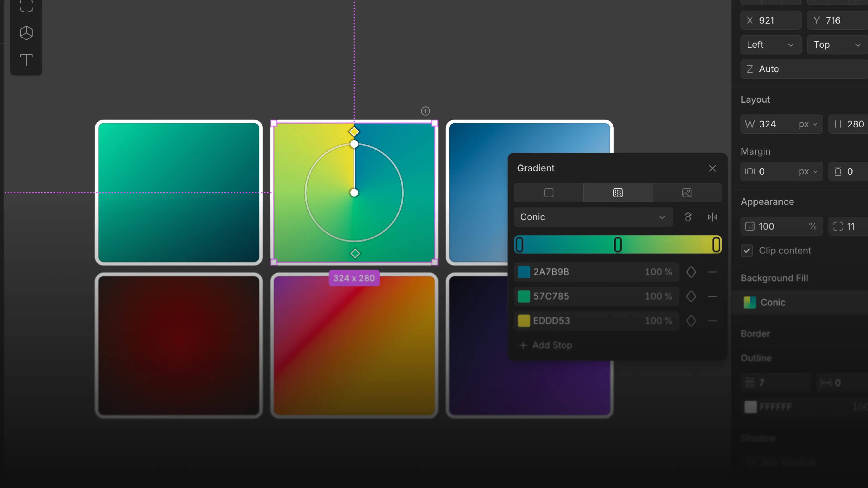Toggle the Clip content checkbox
The image size is (868, 488).
tap(747, 251)
